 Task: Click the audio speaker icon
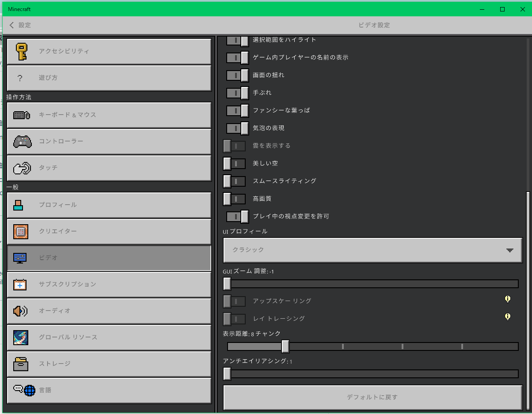(20, 311)
